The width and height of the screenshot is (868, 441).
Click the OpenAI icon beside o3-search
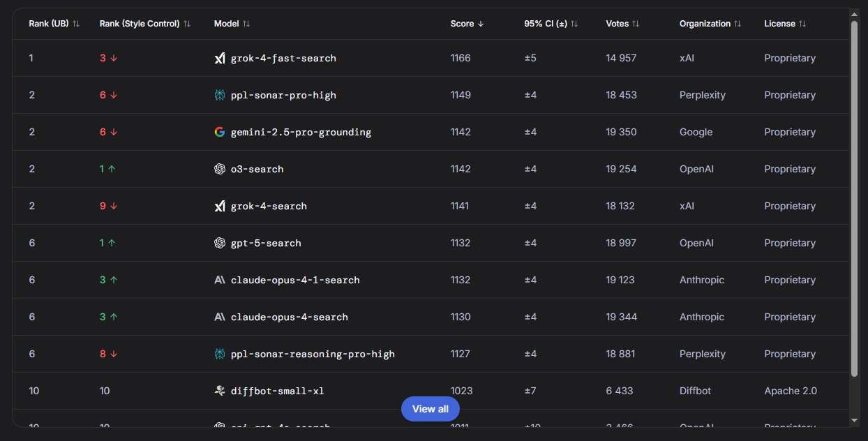pos(219,168)
